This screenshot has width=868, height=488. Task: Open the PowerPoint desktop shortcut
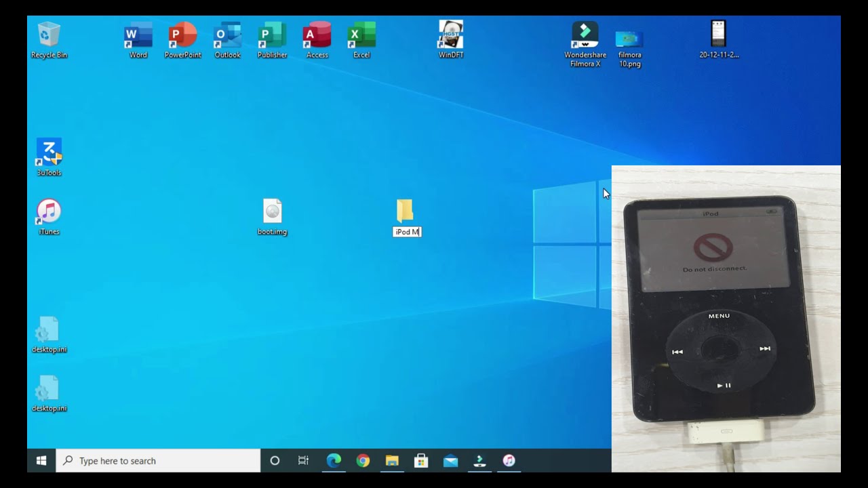click(x=183, y=41)
